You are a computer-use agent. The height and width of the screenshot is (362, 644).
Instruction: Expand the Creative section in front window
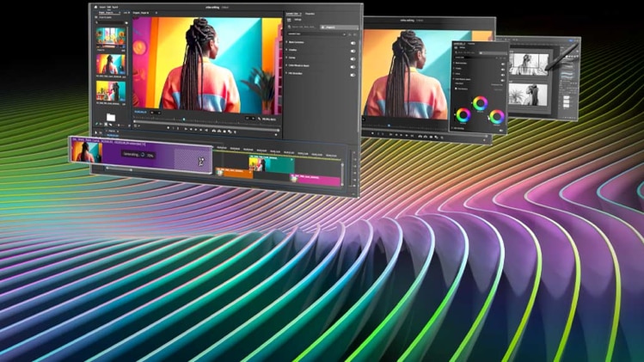(286, 50)
